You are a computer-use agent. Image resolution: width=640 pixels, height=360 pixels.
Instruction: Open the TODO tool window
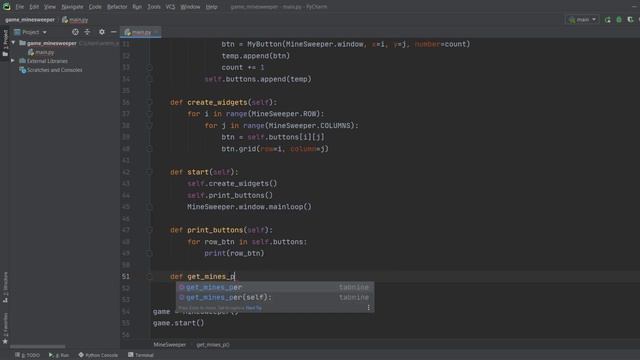click(28, 355)
